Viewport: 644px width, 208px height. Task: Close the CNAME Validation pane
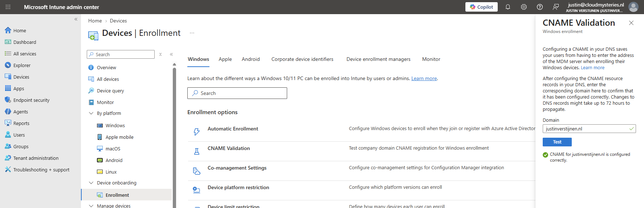[631, 23]
